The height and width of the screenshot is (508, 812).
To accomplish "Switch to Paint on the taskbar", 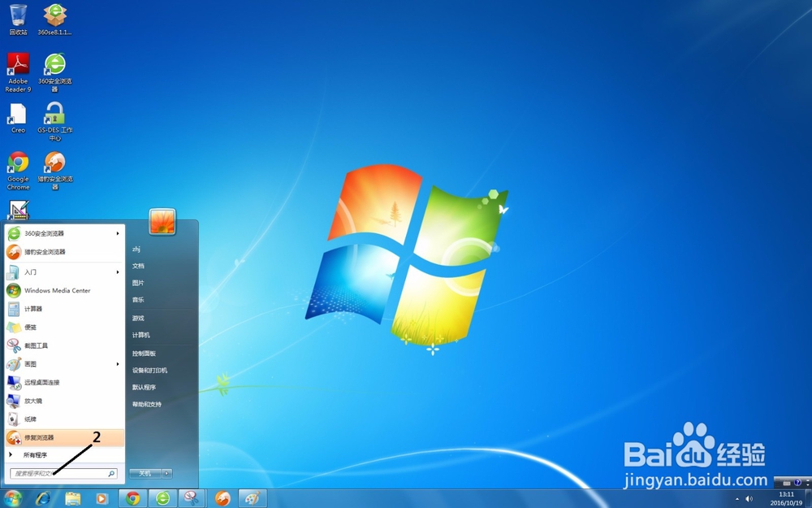I will [253, 499].
